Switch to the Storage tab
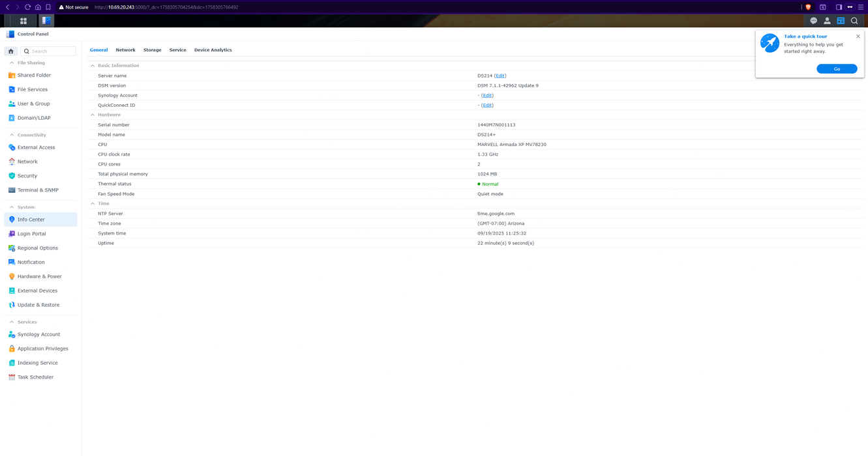Screen dimensions: 868x456 coord(152,50)
